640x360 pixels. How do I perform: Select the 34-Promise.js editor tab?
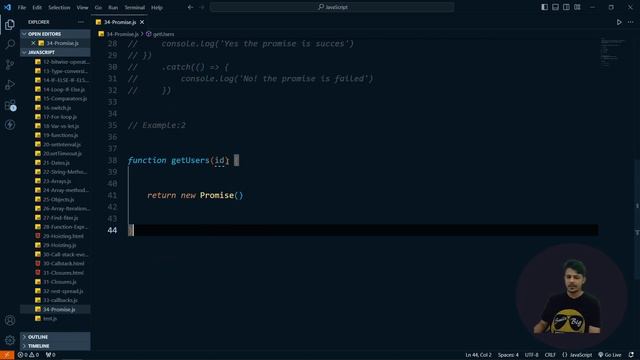point(120,22)
